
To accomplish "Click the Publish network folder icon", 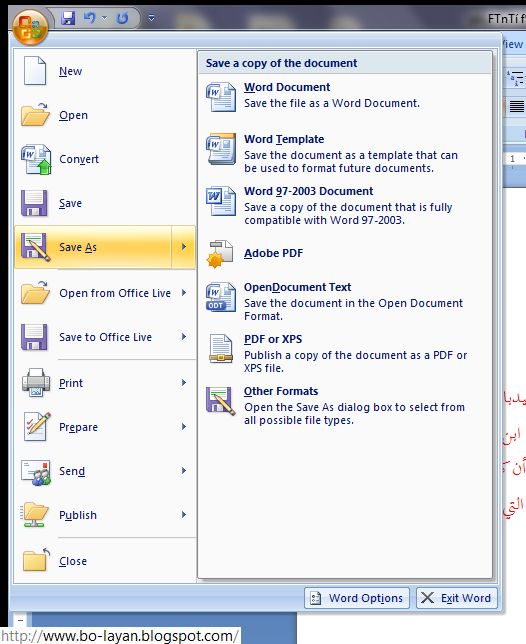I will pyautogui.click(x=34, y=515).
